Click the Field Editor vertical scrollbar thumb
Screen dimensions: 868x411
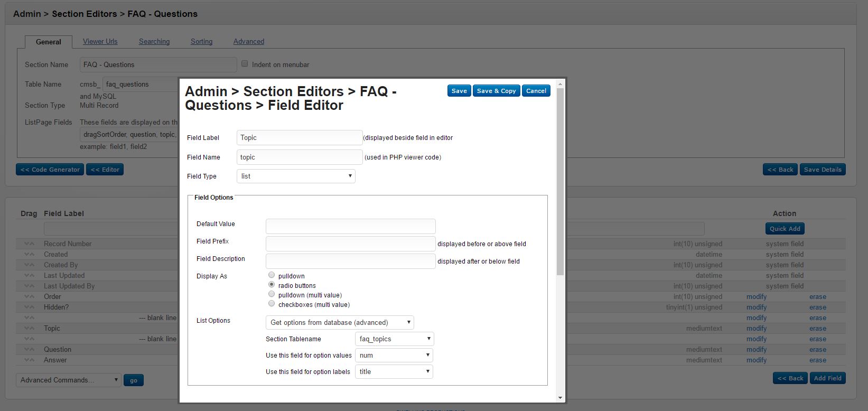560,180
